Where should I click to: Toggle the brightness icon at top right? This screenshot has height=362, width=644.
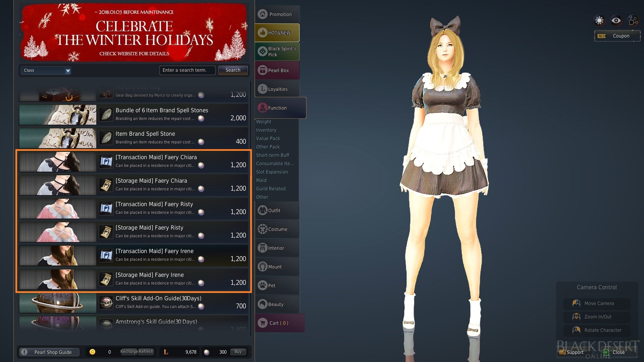(599, 20)
